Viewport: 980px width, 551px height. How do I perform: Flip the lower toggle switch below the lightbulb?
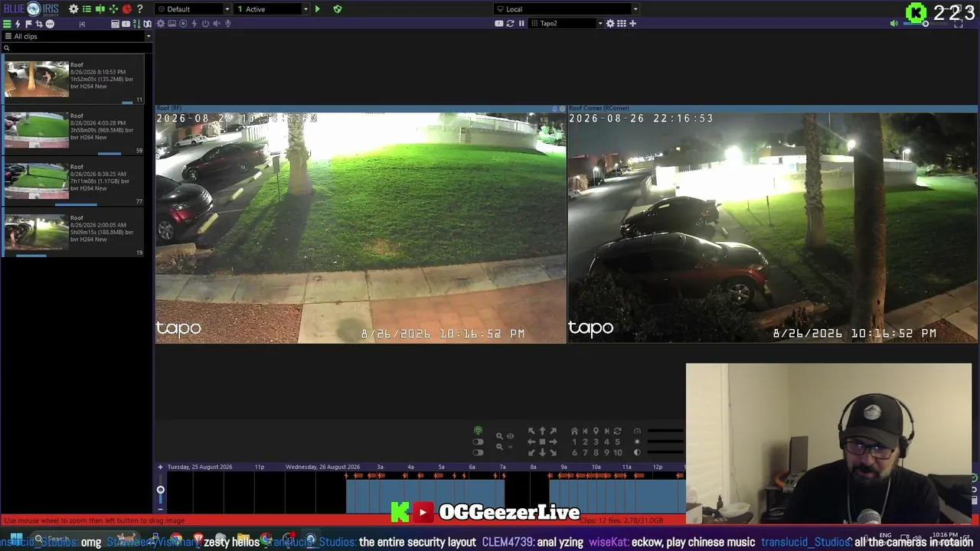pyautogui.click(x=478, y=452)
